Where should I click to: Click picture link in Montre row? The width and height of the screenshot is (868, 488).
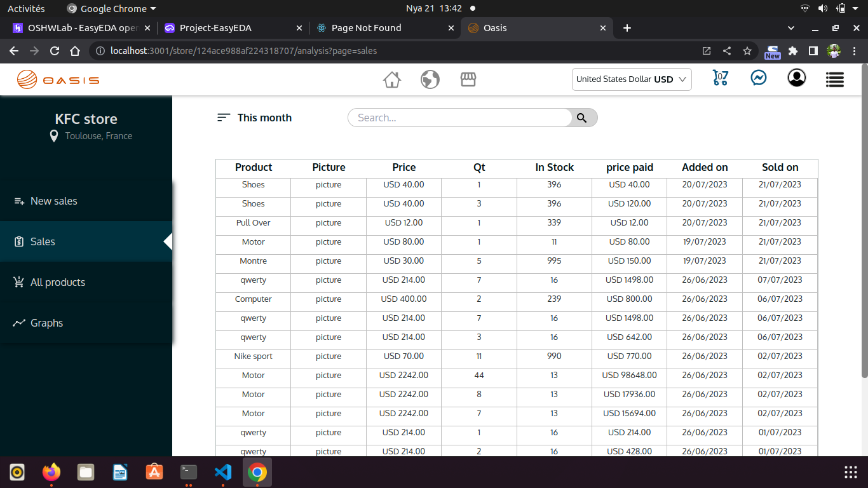[329, 261]
